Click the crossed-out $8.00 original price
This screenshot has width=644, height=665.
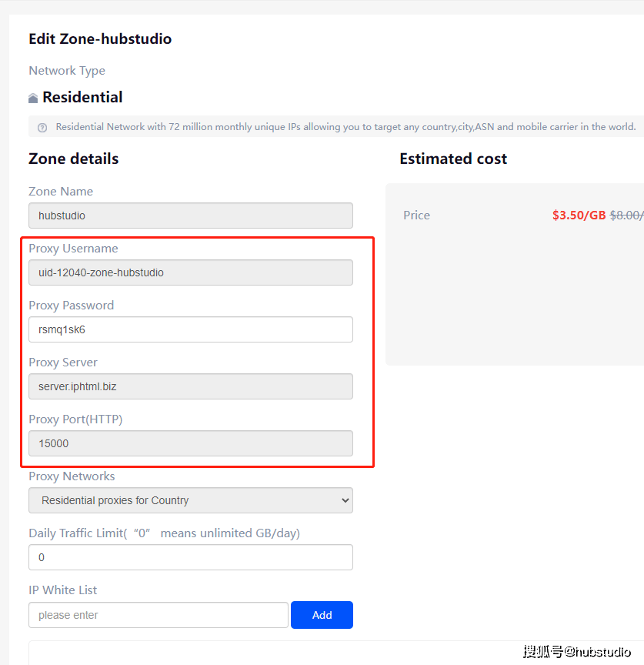pos(626,216)
